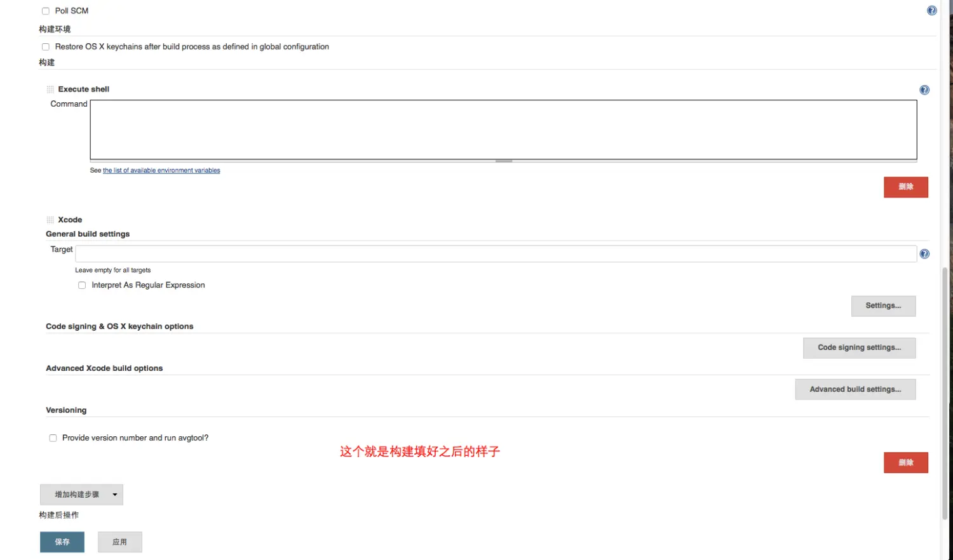Image resolution: width=953 pixels, height=560 pixels.
Task: Toggle Restore OS X keychains checkbox
Action: (46, 47)
